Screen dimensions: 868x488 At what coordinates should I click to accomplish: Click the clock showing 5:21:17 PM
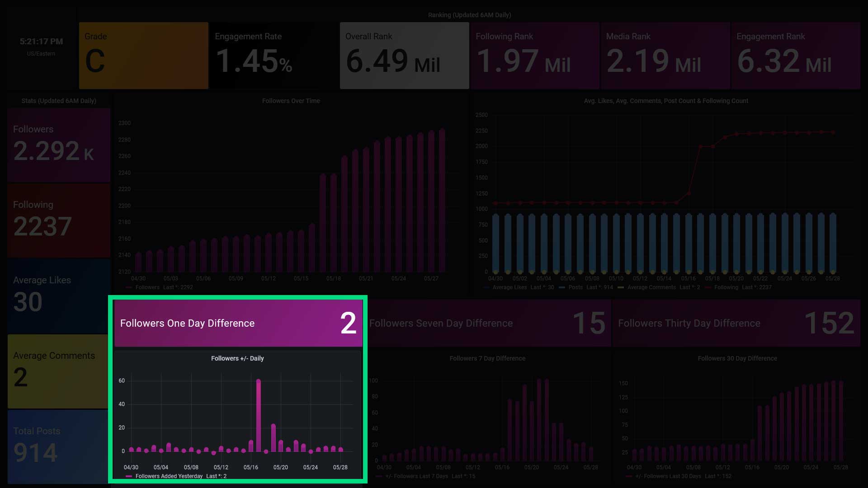click(x=41, y=42)
